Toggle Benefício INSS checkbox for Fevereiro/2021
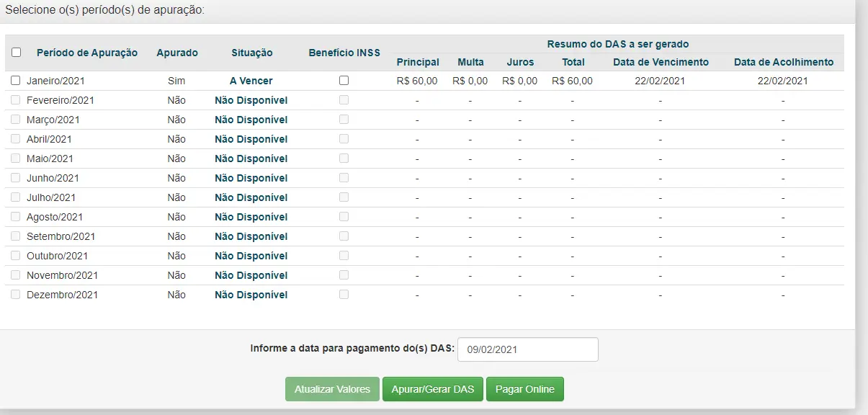Screen dimensions: 868x415 [344, 100]
